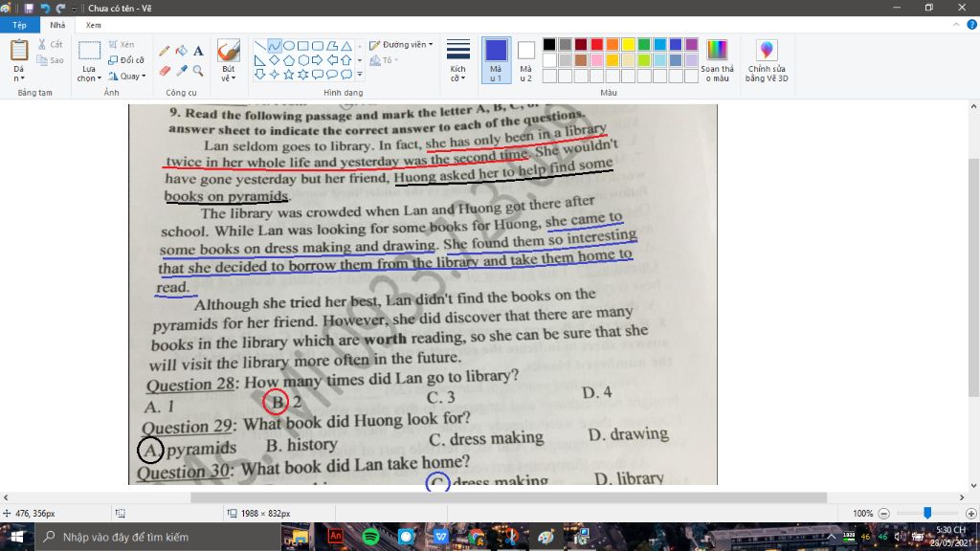Choose the Triangle shape
980x551 pixels.
(346, 46)
